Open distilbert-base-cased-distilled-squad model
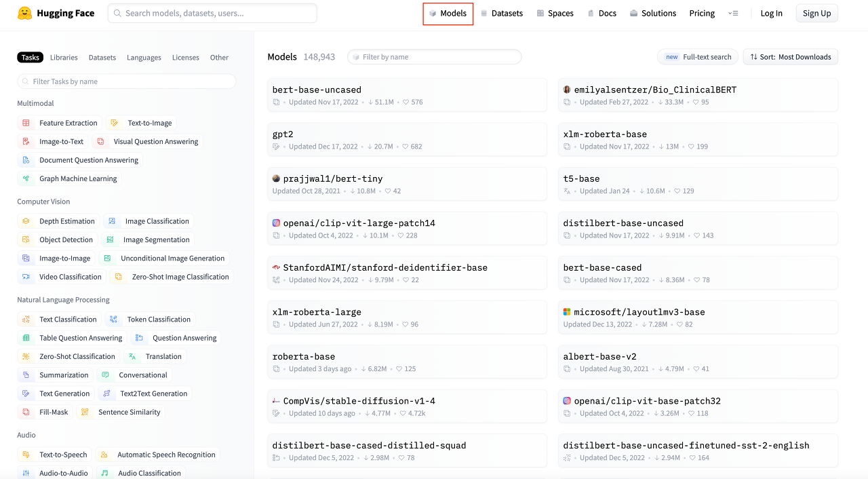Screen dimensions: 868x479 click(407, 451)
